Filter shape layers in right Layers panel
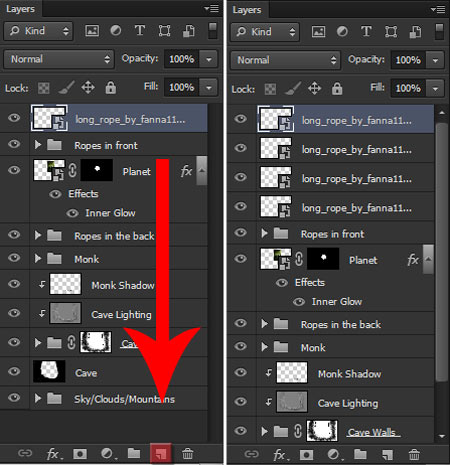The image size is (450, 465). [391, 32]
